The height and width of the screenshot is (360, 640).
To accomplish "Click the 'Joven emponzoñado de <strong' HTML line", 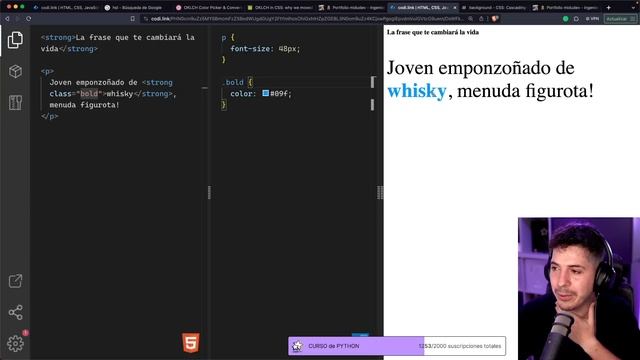I will coord(111,82).
